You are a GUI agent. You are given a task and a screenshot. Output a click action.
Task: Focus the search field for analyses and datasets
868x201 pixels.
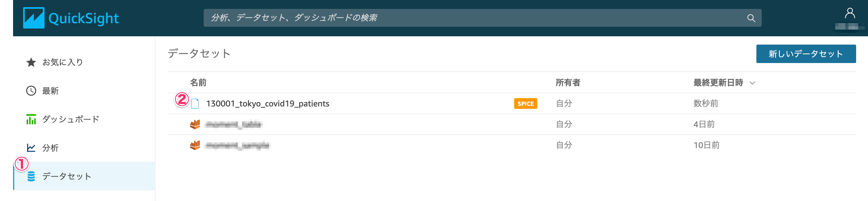click(472, 18)
